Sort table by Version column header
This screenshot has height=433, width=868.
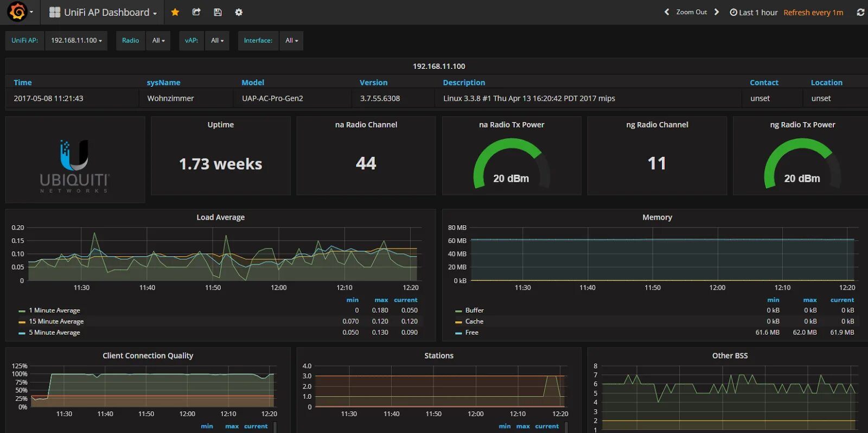coord(373,82)
